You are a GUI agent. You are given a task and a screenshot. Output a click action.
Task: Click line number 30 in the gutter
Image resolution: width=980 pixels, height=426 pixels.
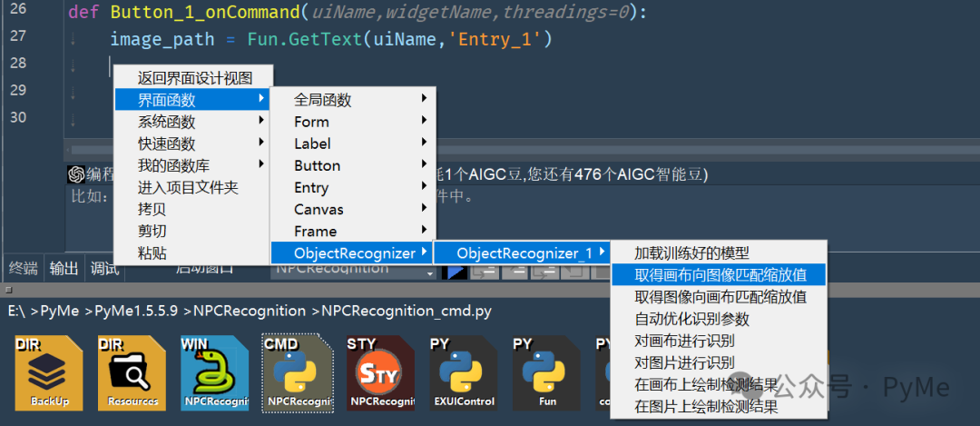pyautogui.click(x=18, y=117)
